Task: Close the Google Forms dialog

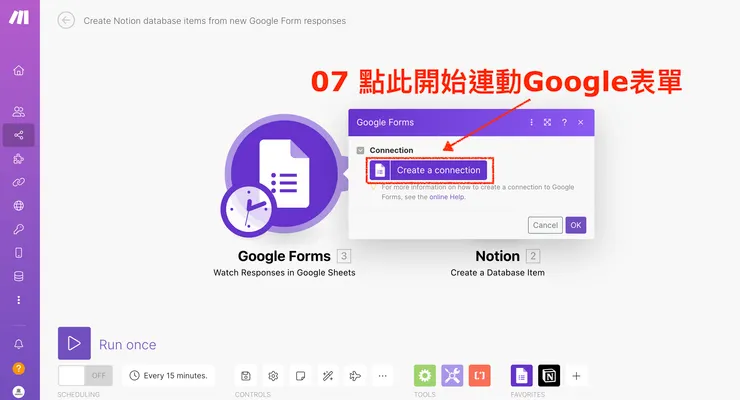Action: [580, 122]
